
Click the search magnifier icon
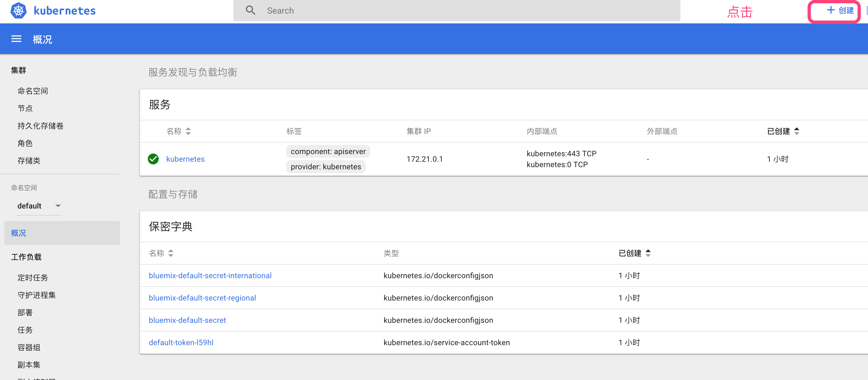[250, 10]
